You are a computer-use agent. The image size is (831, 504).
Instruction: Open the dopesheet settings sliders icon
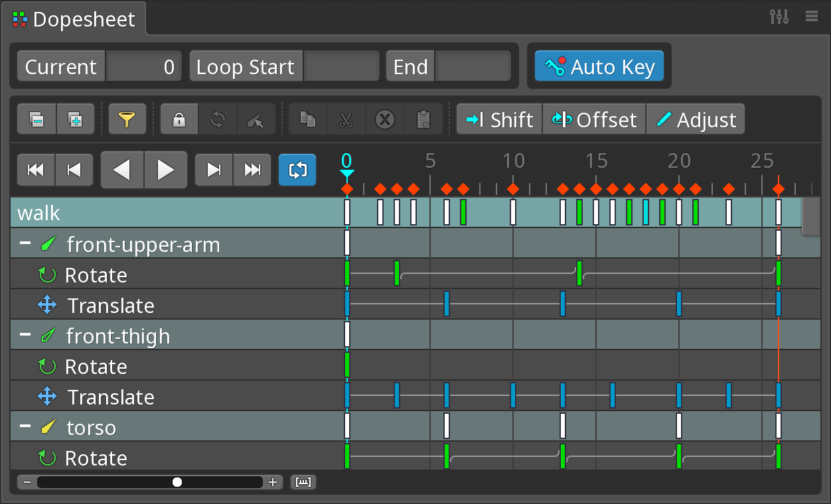pyautogui.click(x=779, y=17)
